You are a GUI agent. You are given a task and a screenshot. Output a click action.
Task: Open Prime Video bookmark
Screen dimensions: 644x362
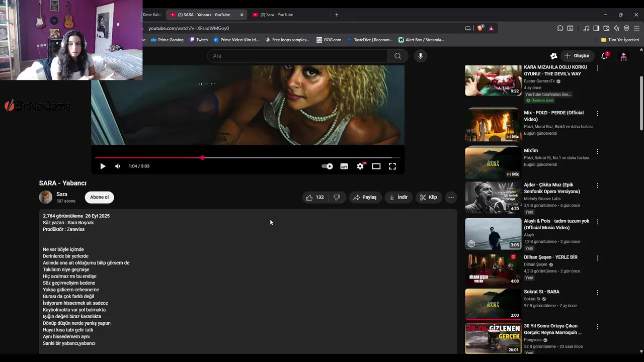[x=236, y=40]
